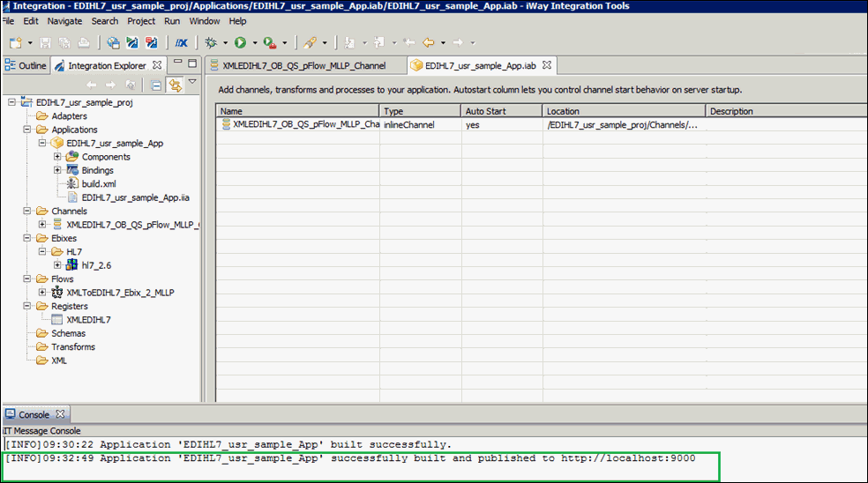Open the External Tools dropdown arrow
868x483 pixels.
pos(285,42)
